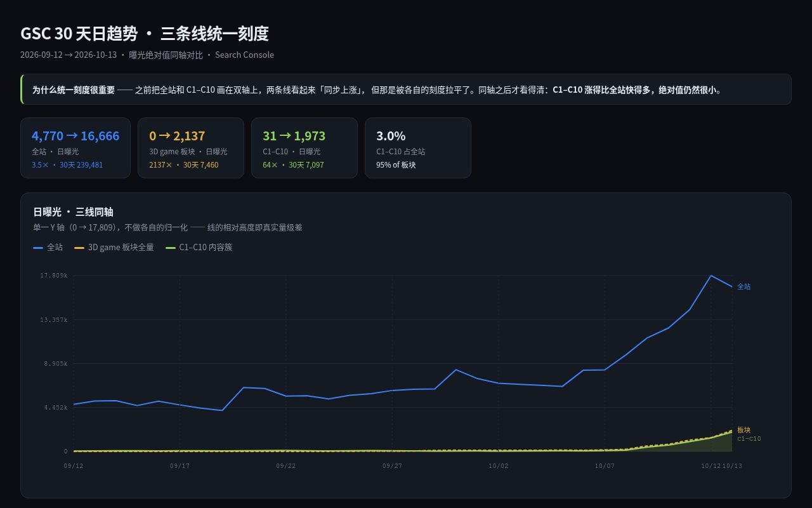Click the "10/13" X-axis date label
Viewport: 812px width, 508px height.
click(x=733, y=466)
